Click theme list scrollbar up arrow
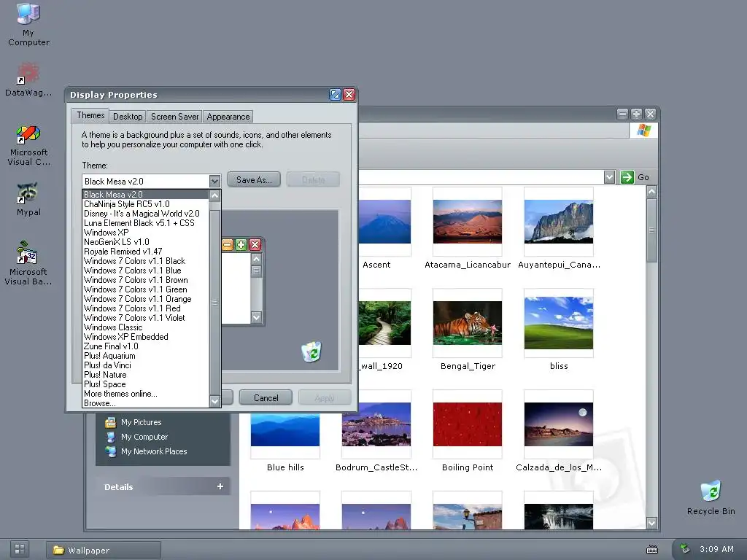747x560 pixels. click(215, 195)
